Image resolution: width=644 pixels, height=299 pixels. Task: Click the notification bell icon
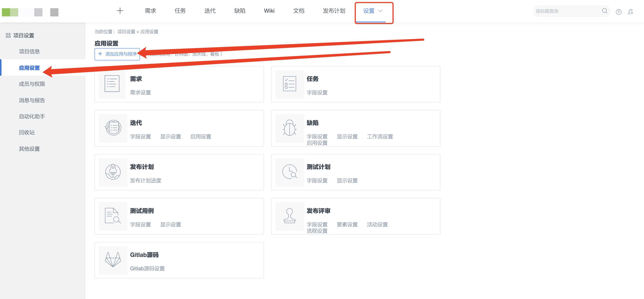pyautogui.click(x=630, y=12)
